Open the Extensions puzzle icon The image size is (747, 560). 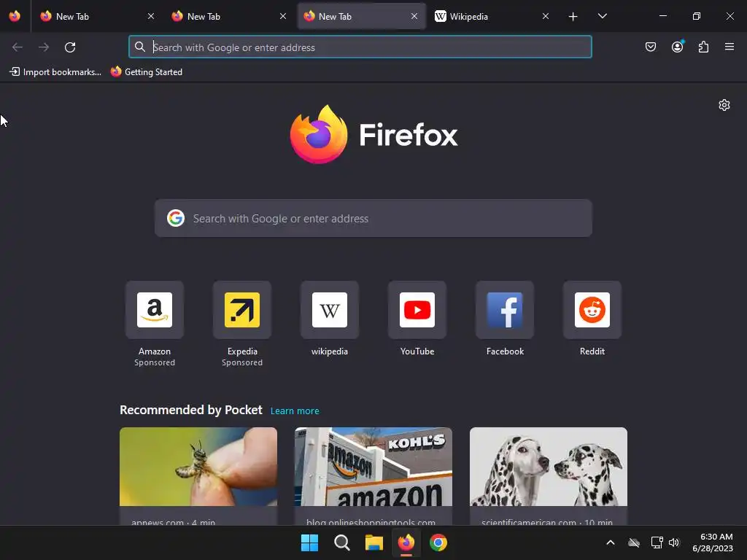[704, 47]
